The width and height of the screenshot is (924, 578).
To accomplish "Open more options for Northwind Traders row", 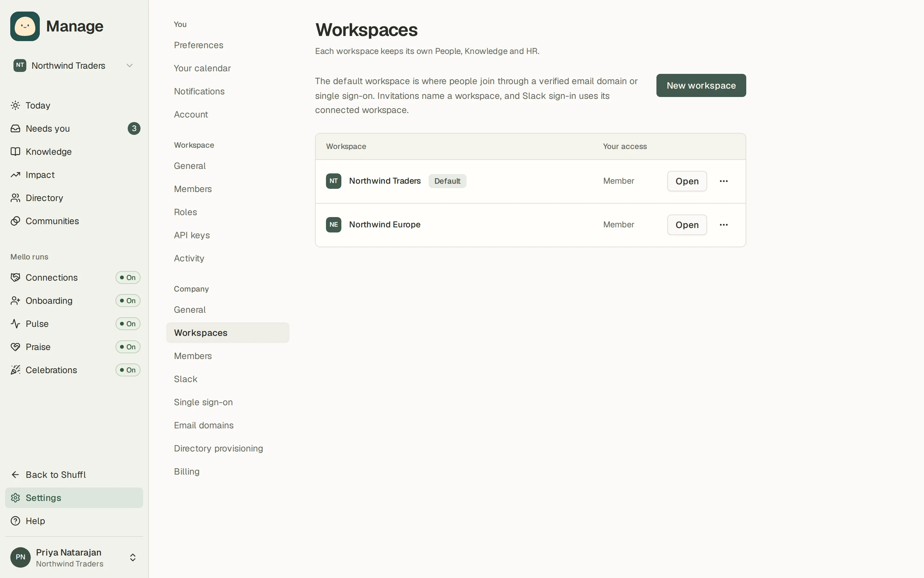I will pyautogui.click(x=723, y=181).
